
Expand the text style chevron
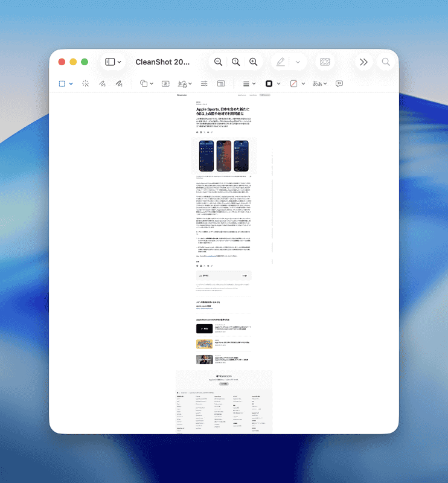point(325,83)
